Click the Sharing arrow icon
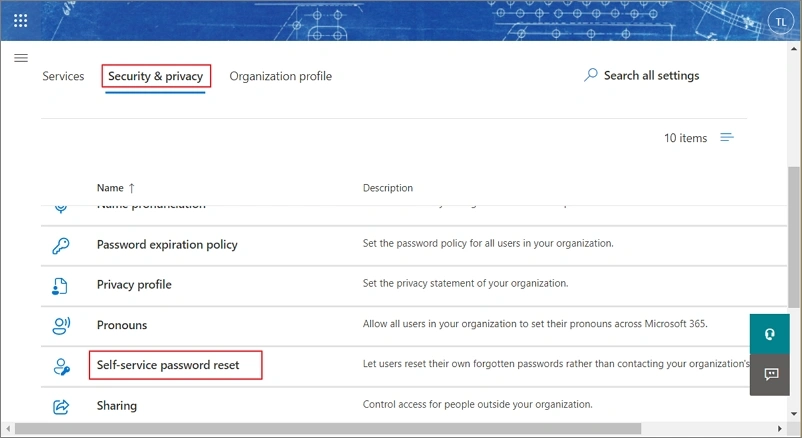 click(x=61, y=407)
